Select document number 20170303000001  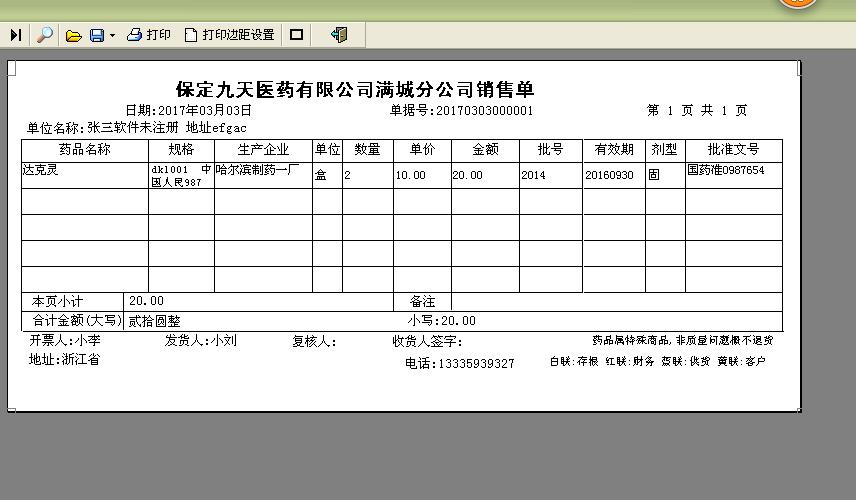pyautogui.click(x=484, y=111)
